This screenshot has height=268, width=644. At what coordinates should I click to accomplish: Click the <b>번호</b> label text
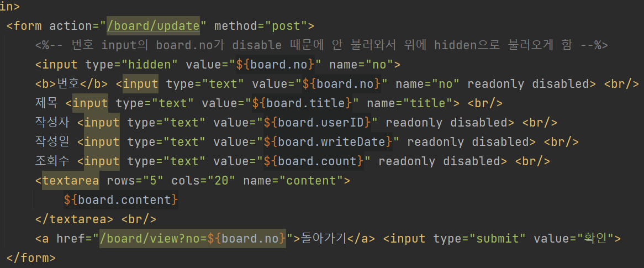click(71, 84)
